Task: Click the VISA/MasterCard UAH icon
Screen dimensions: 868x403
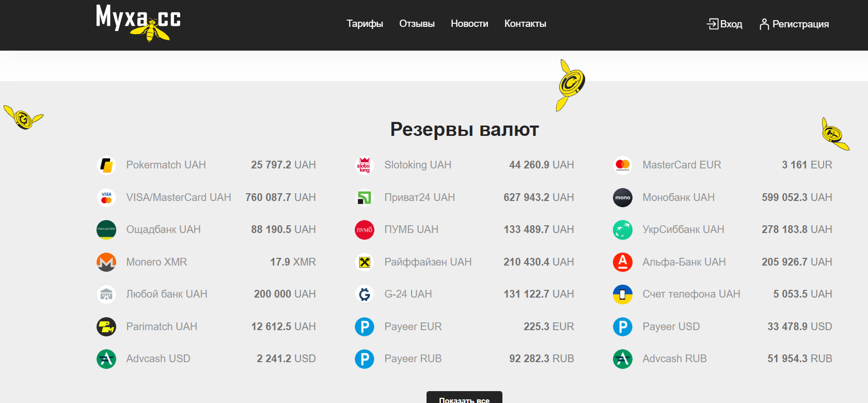Action: (x=106, y=197)
